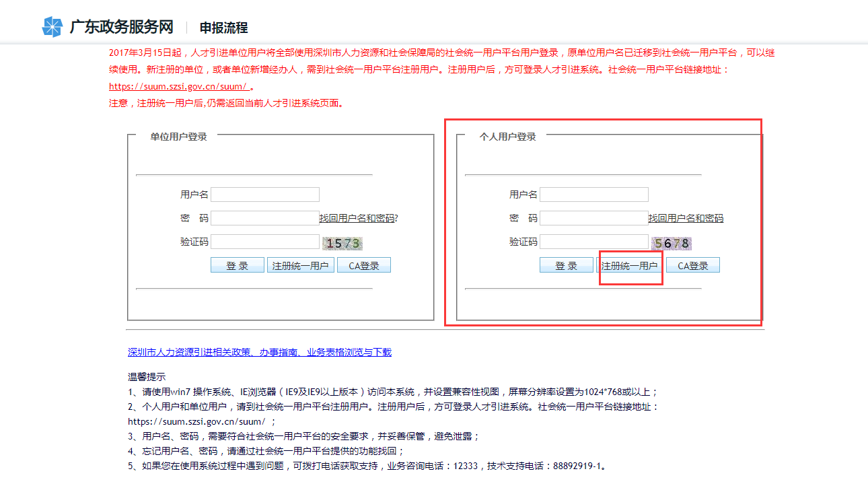The image size is (868, 492).
Task: Refresh the 1573 captcha image
Action: click(342, 243)
